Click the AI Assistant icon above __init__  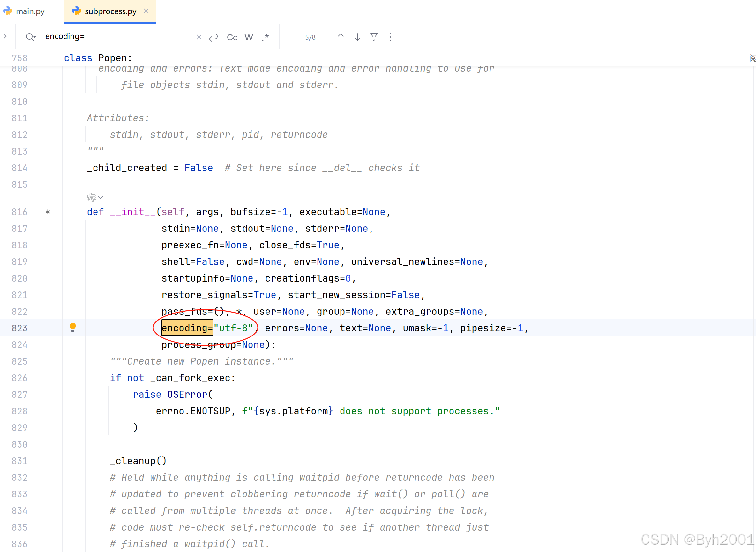(91, 197)
